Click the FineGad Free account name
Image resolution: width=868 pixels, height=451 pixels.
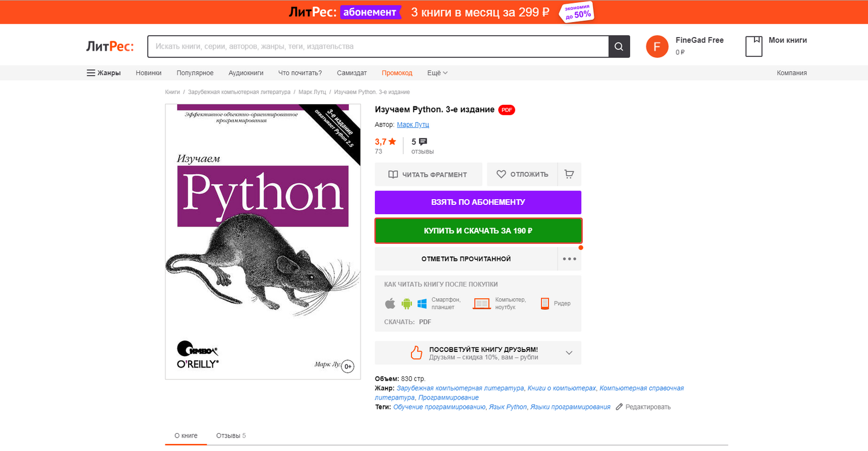click(x=700, y=40)
